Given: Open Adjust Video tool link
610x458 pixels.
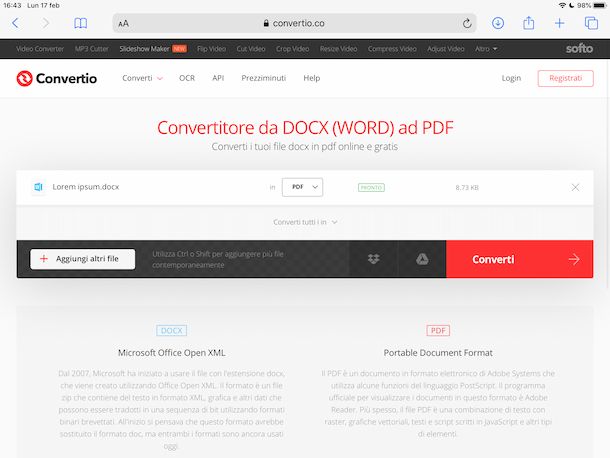Looking at the screenshot, I should click(446, 49).
